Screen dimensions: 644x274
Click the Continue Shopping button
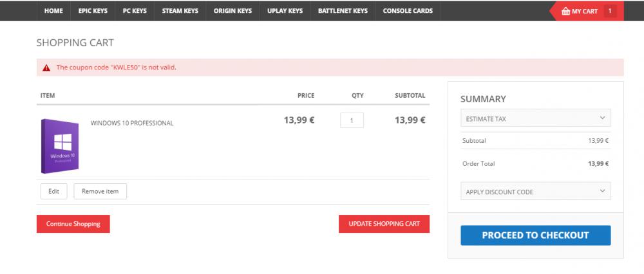pos(73,224)
